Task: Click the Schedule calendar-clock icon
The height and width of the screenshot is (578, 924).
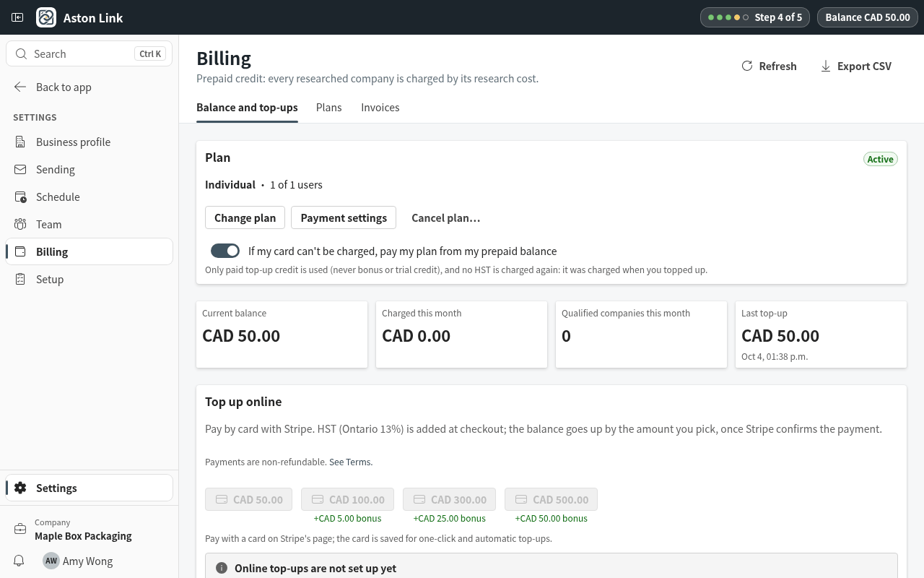Action: pyautogui.click(x=20, y=197)
